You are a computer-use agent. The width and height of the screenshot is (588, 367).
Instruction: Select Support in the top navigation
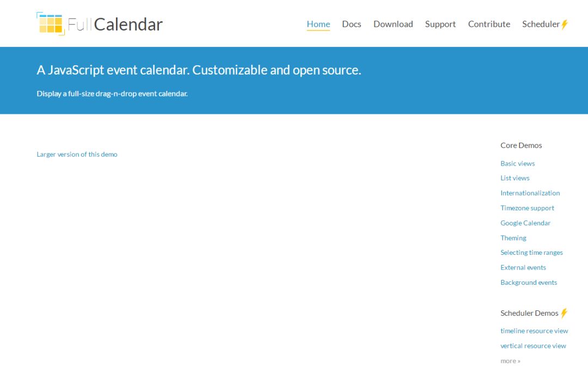click(x=440, y=24)
